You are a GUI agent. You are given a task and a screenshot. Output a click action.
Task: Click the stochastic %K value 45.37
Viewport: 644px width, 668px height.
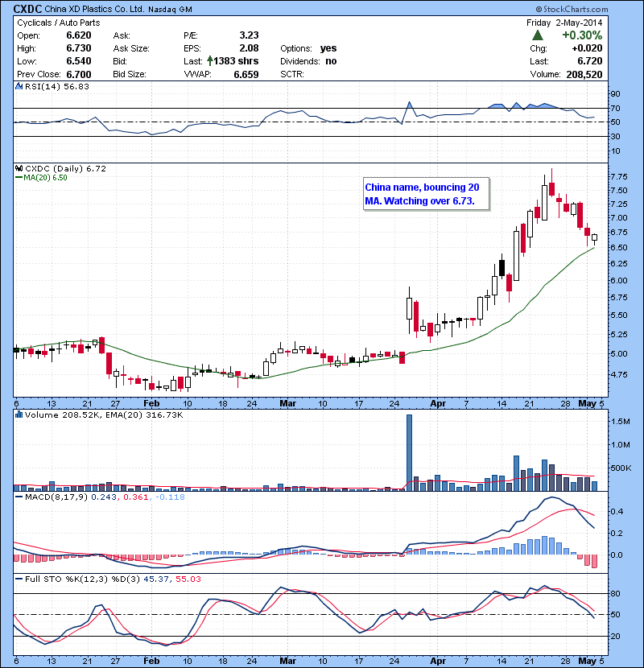156,579
